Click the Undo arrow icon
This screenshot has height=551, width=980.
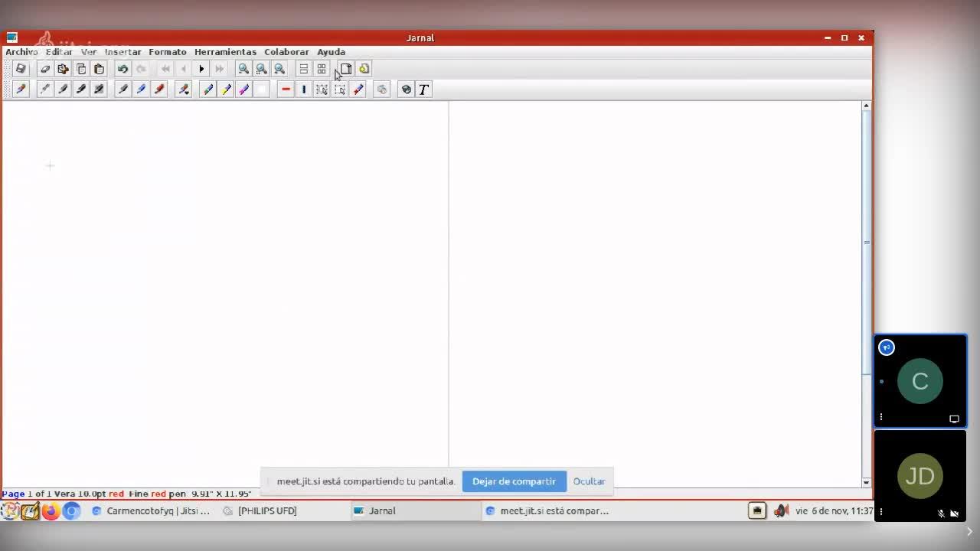pos(122,69)
